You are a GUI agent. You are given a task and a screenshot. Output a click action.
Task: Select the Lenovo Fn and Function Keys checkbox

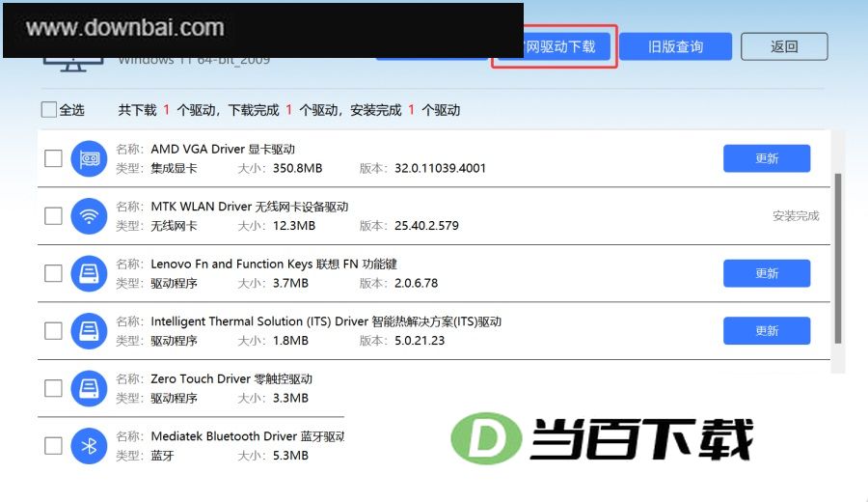pos(53,273)
